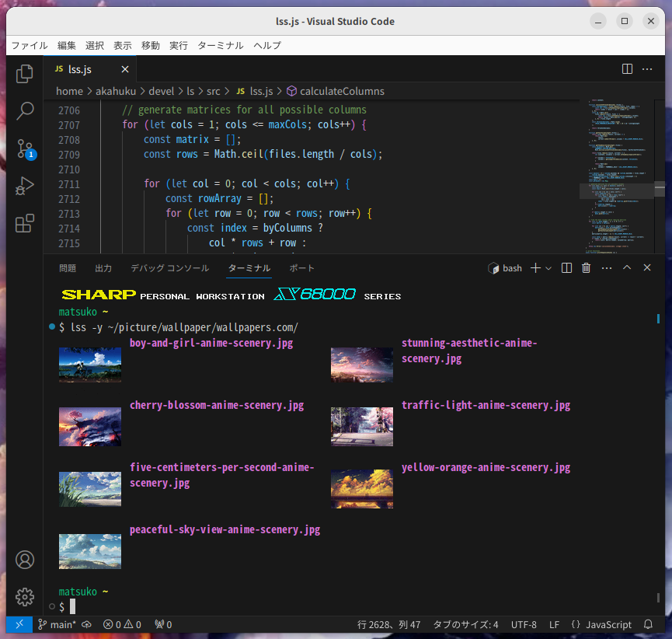Change indentation via タブのサイズ: 4

click(465, 624)
